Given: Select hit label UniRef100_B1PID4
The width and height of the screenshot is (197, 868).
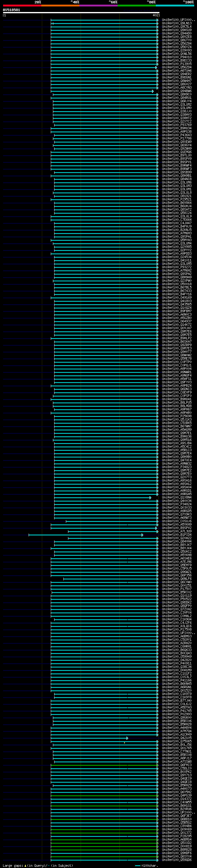Looking at the screenshot, I should coord(177,535).
